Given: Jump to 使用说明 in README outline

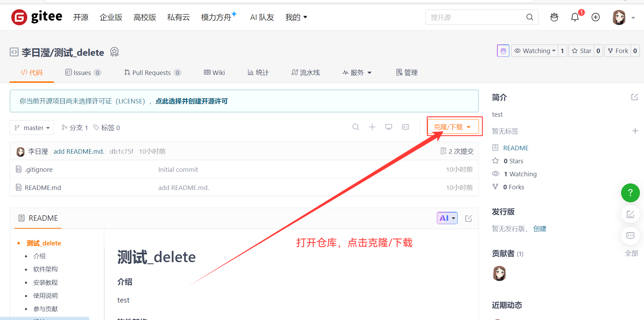Looking at the screenshot, I should pos(45,295).
